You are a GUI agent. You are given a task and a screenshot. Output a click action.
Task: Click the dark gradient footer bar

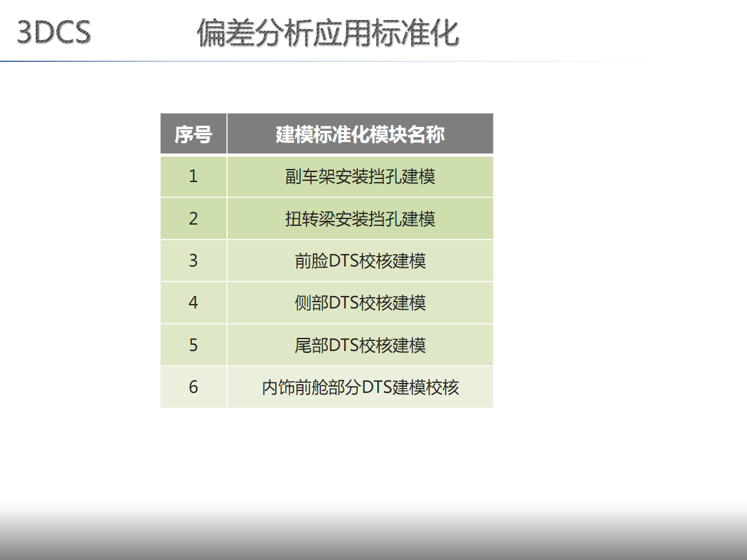click(x=373, y=538)
